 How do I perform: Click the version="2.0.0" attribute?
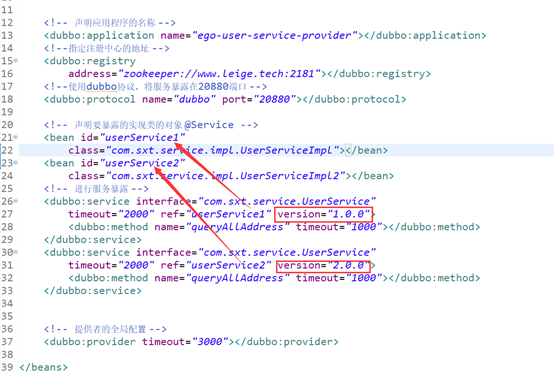(323, 265)
